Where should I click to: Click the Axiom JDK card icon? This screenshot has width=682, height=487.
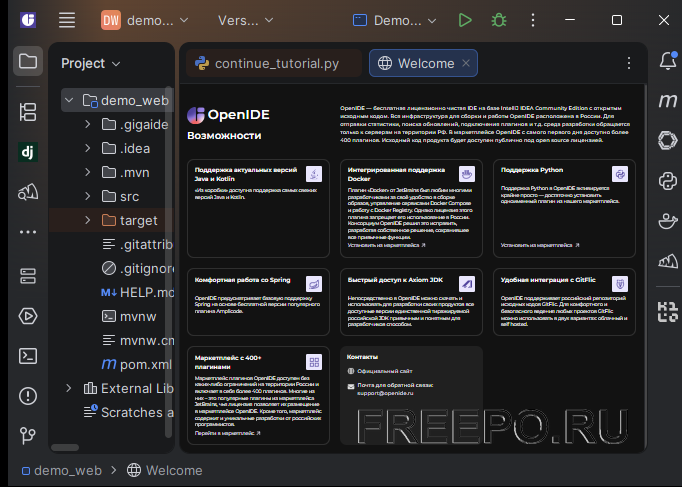(x=467, y=284)
